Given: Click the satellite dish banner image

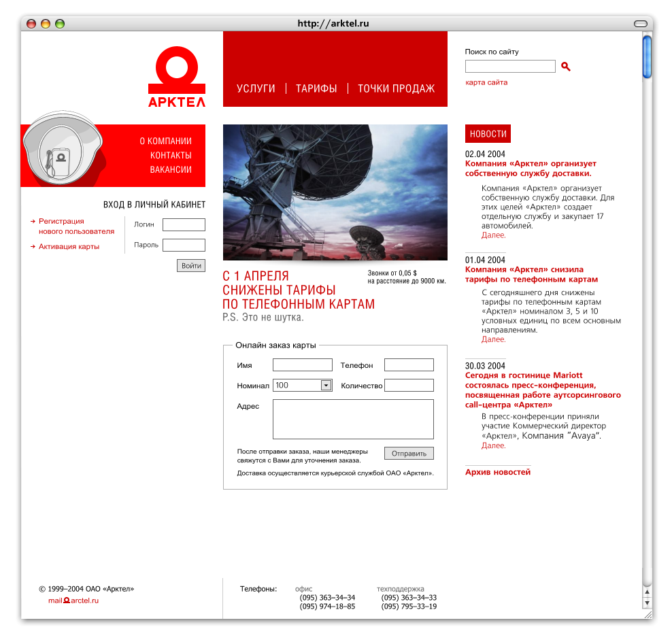Looking at the screenshot, I should (335, 192).
